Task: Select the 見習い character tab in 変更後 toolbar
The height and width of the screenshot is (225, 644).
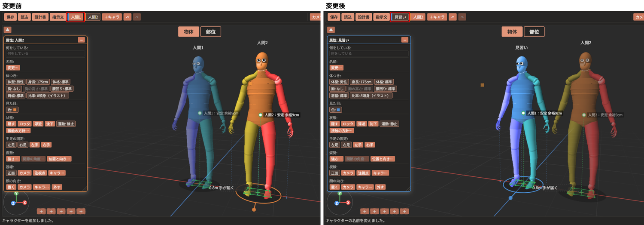Action: point(399,17)
